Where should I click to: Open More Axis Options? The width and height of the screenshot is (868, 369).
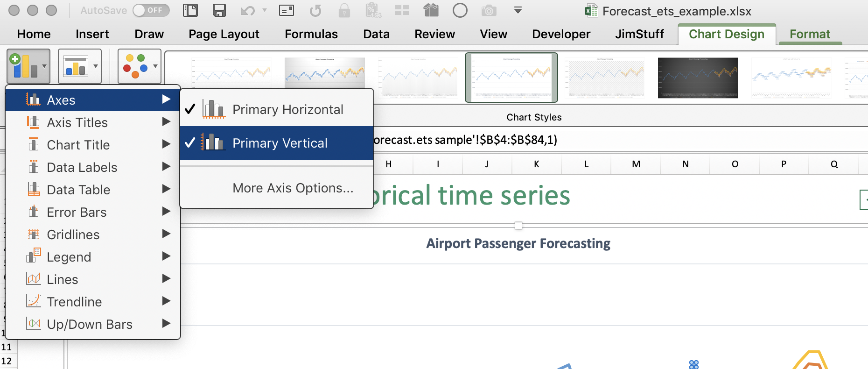click(293, 188)
